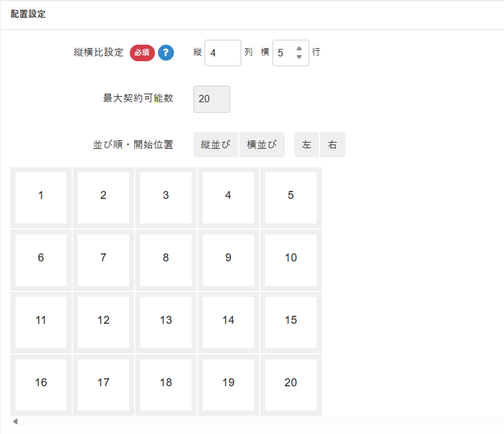Select grid cell number 10
This screenshot has width=504, height=434.
290,260
